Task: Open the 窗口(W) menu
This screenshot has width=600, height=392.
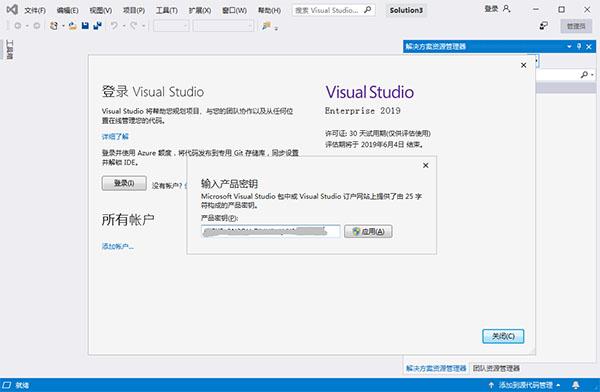Action: click(234, 10)
